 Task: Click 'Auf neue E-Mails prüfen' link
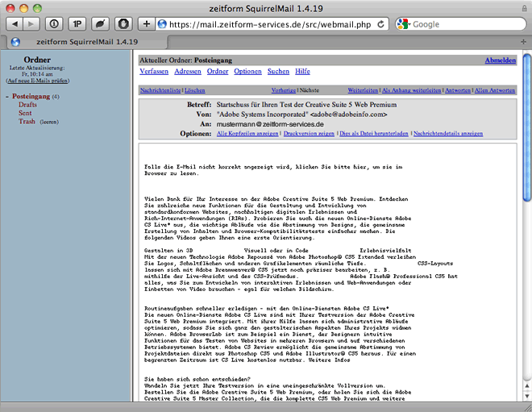(38, 81)
